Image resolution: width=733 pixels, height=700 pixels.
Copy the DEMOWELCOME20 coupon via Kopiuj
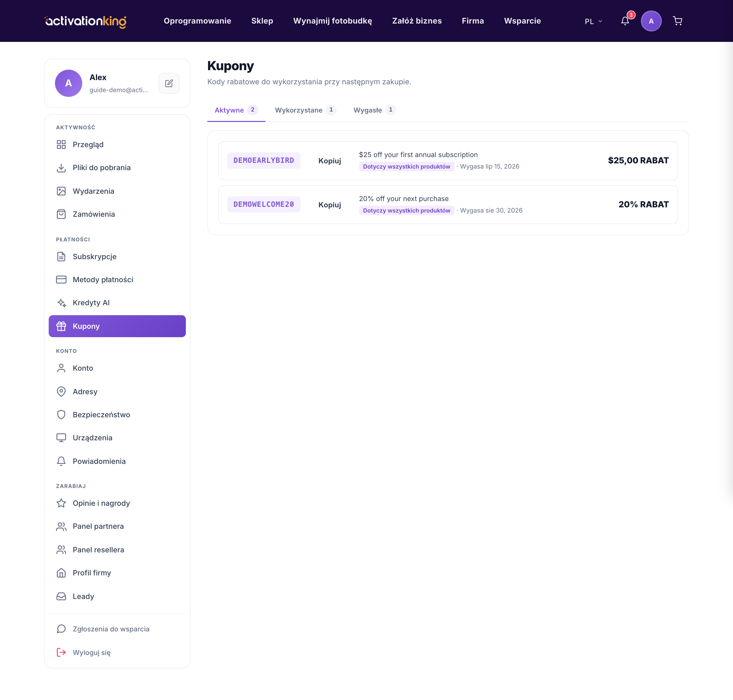(330, 205)
